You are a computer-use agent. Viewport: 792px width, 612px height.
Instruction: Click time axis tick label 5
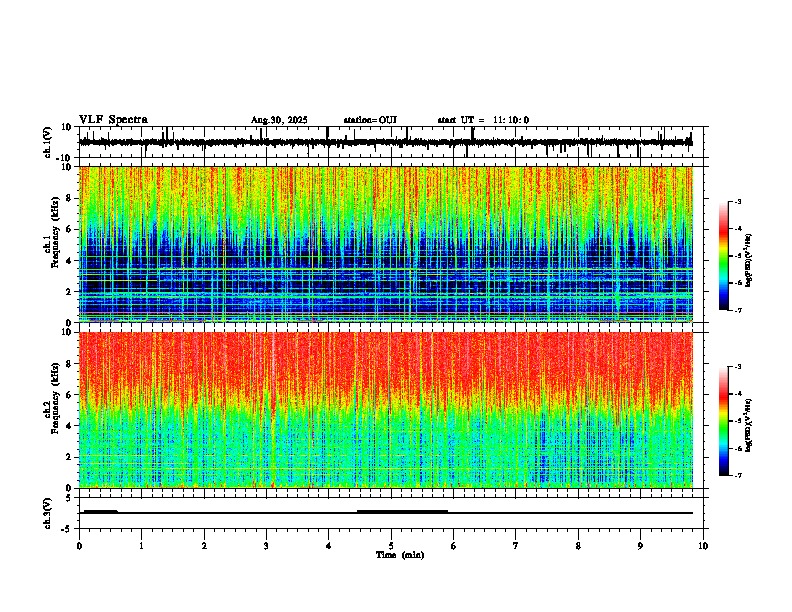391,546
